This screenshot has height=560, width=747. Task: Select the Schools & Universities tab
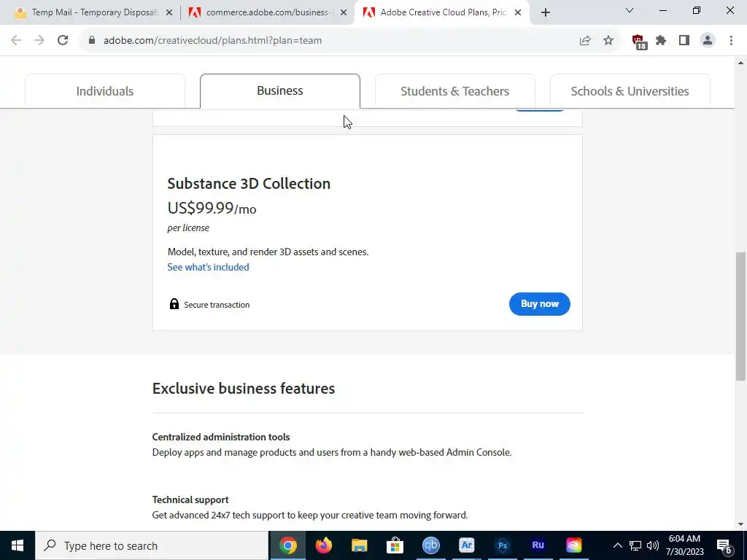630,91
